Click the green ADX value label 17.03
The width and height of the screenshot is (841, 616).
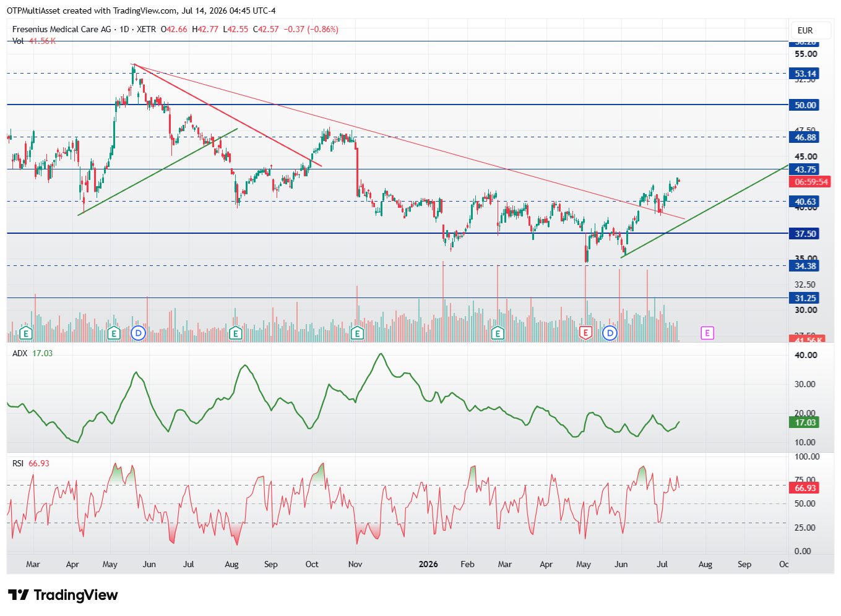[804, 422]
